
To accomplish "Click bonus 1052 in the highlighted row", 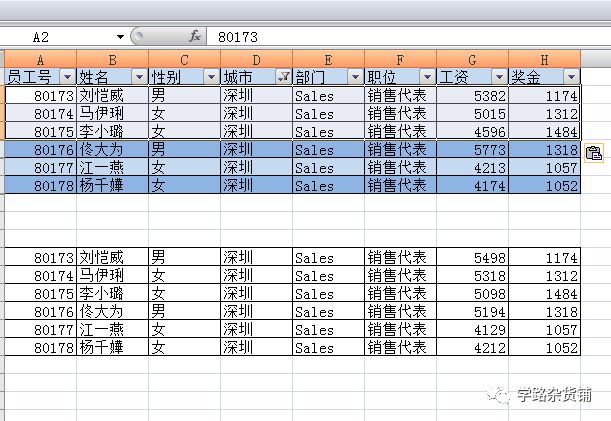I will pyautogui.click(x=544, y=185).
